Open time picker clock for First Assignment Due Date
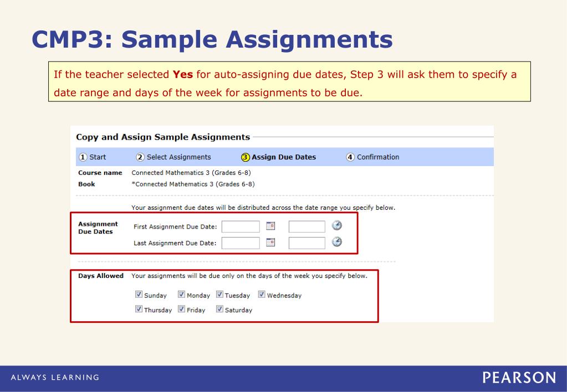The image size is (567, 392). (336, 225)
